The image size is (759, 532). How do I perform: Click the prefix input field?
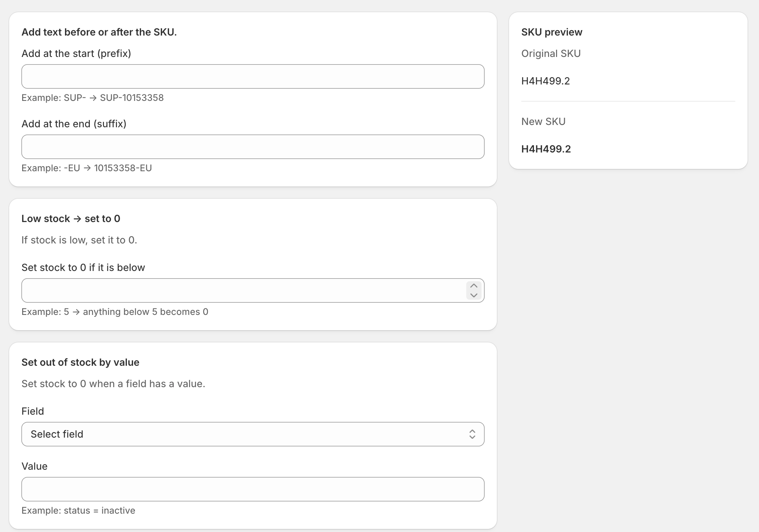253,76
